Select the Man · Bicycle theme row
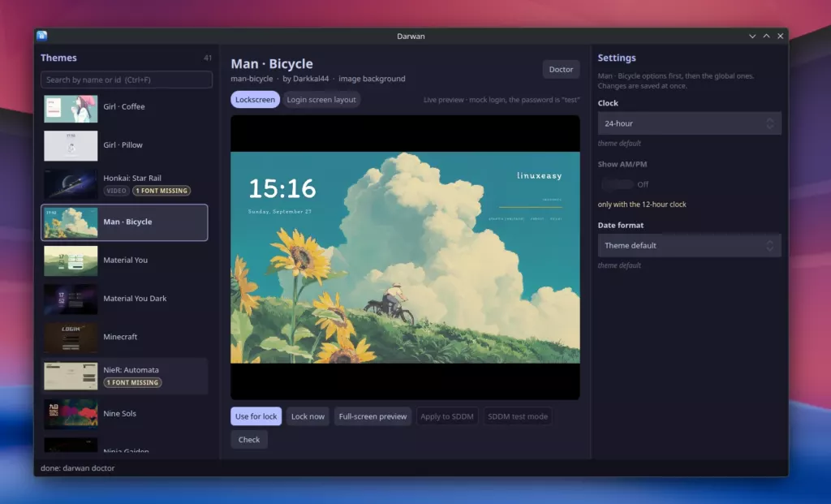This screenshot has width=831, height=504. [124, 222]
